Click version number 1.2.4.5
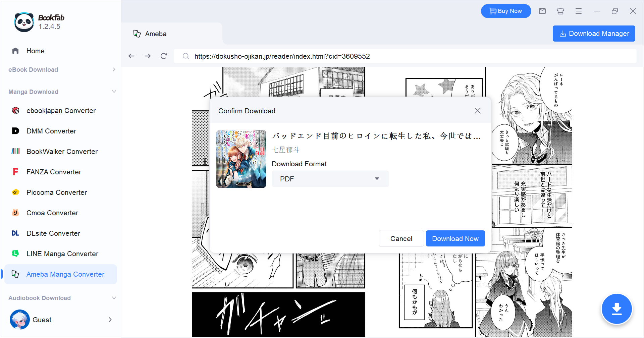Screen dimensions: 644x338 click(x=49, y=26)
